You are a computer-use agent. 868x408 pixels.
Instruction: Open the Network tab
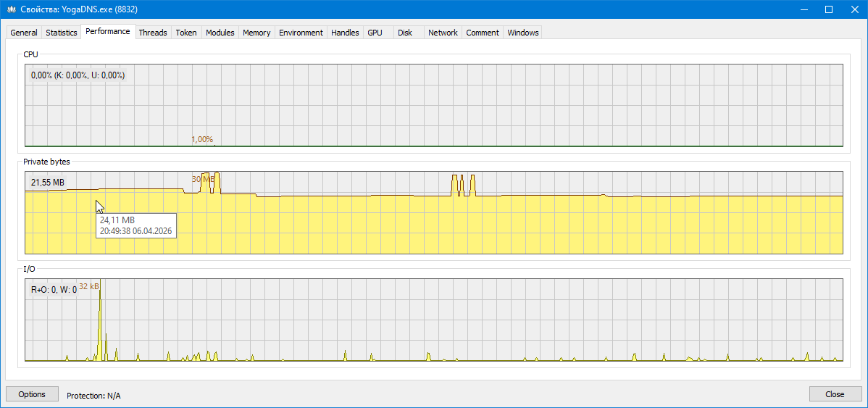tap(443, 33)
